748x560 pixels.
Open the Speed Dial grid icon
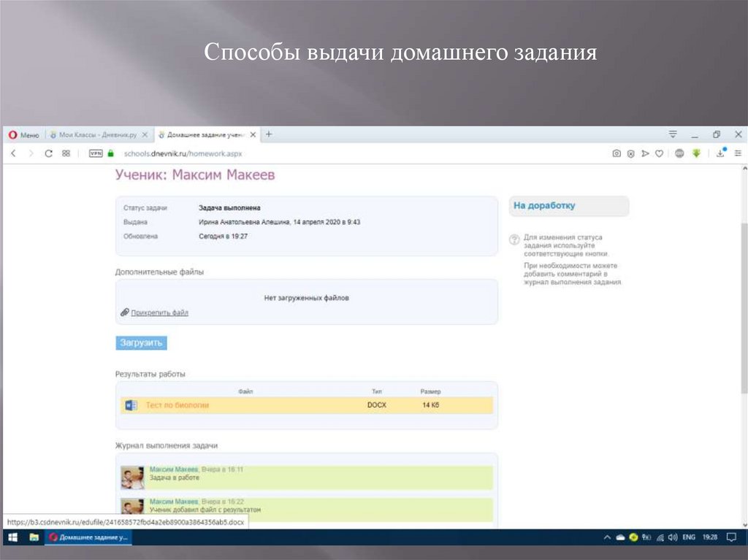[66, 153]
